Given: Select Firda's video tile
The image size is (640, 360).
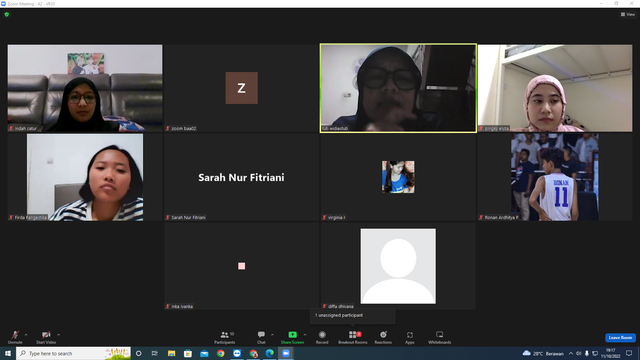Looking at the screenshot, I should 85,177.
